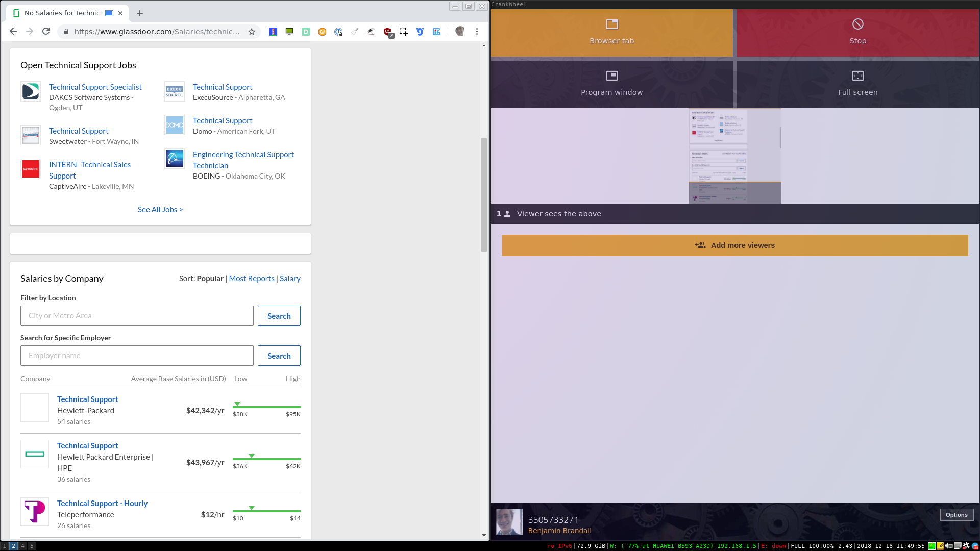Reload the Glassdoor page
This screenshot has width=980, height=551.
pos(46,32)
